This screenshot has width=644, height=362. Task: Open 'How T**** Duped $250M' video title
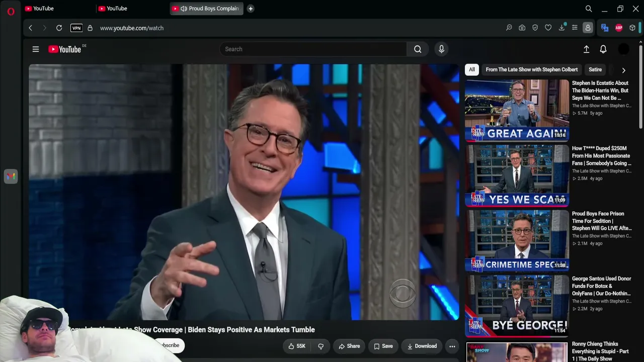coord(601,156)
